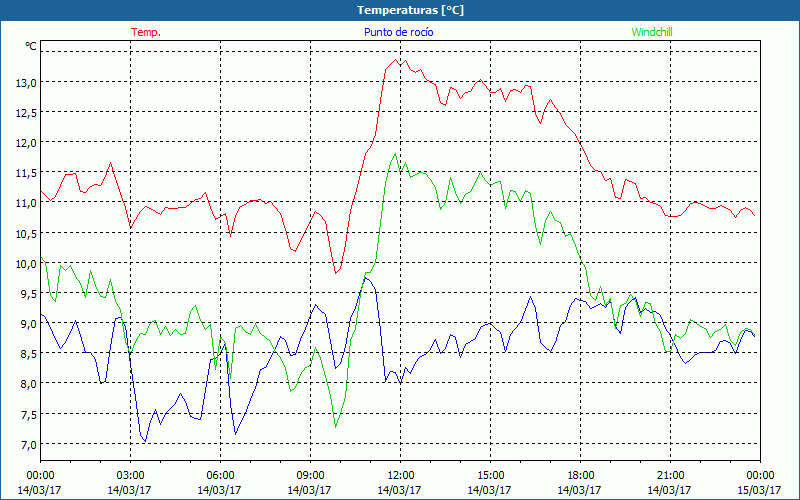
Task: Click the 15:00 time axis label
Action: click(490, 476)
